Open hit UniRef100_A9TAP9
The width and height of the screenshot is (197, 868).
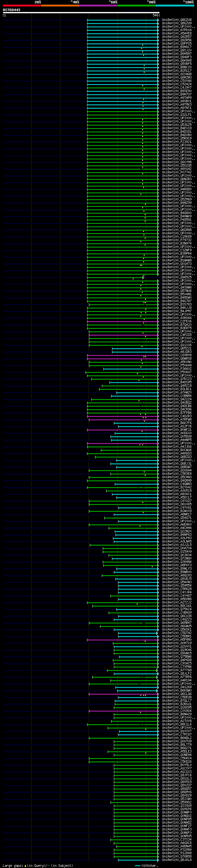pyautogui.click(x=177, y=98)
